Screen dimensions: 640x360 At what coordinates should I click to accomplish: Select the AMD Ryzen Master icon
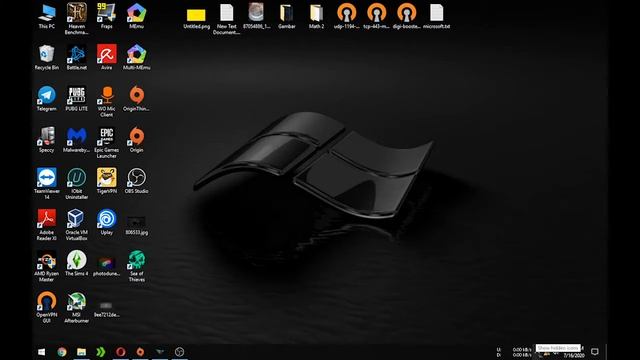point(47,266)
